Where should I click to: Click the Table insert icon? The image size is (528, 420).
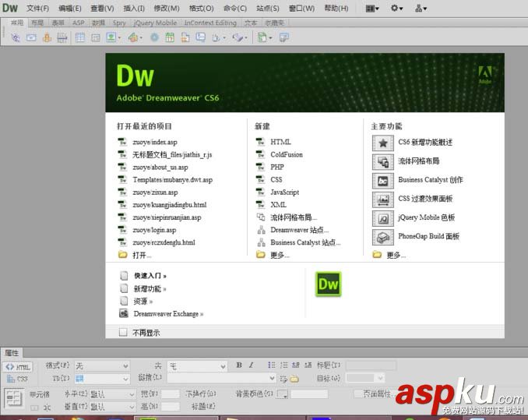(80, 37)
